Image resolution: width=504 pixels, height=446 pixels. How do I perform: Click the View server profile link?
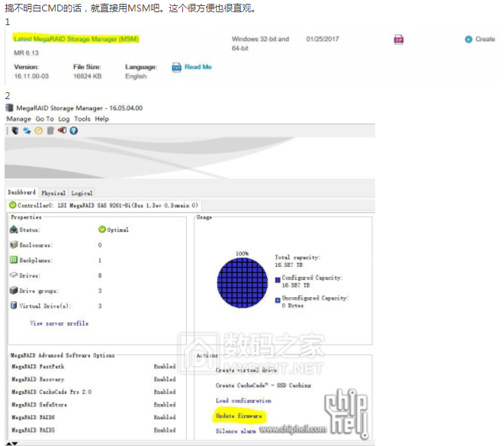coord(59,323)
